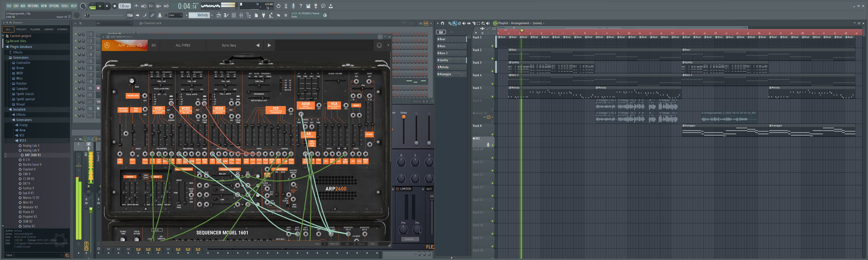The width and height of the screenshot is (868, 260).
Task: Toggle Track 1 mute switch
Action: point(492,46)
